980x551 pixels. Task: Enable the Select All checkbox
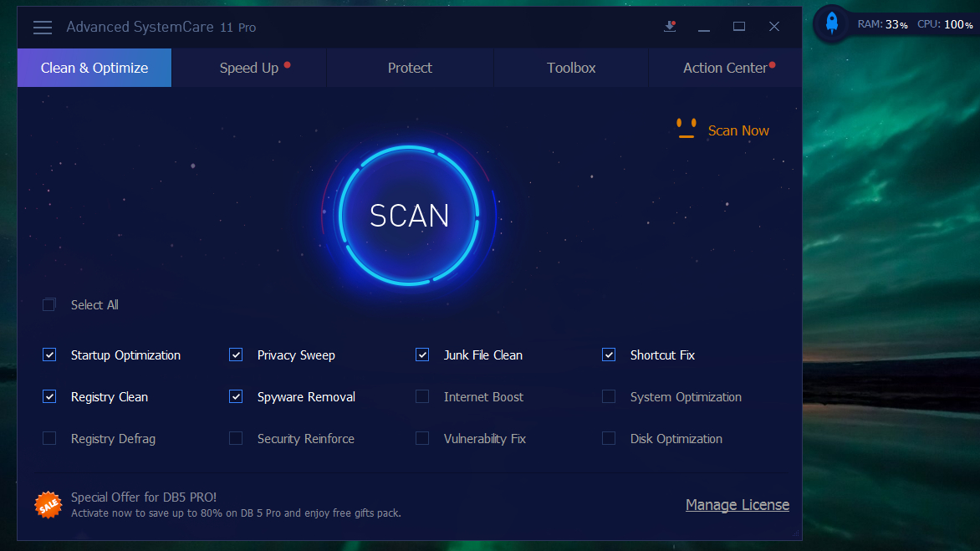point(48,304)
